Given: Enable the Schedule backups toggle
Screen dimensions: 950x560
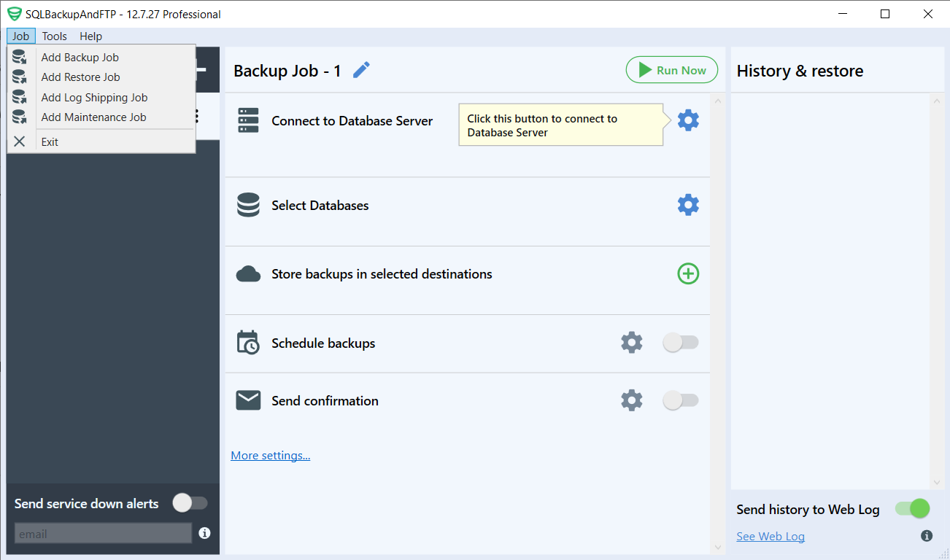Looking at the screenshot, I should coord(680,342).
